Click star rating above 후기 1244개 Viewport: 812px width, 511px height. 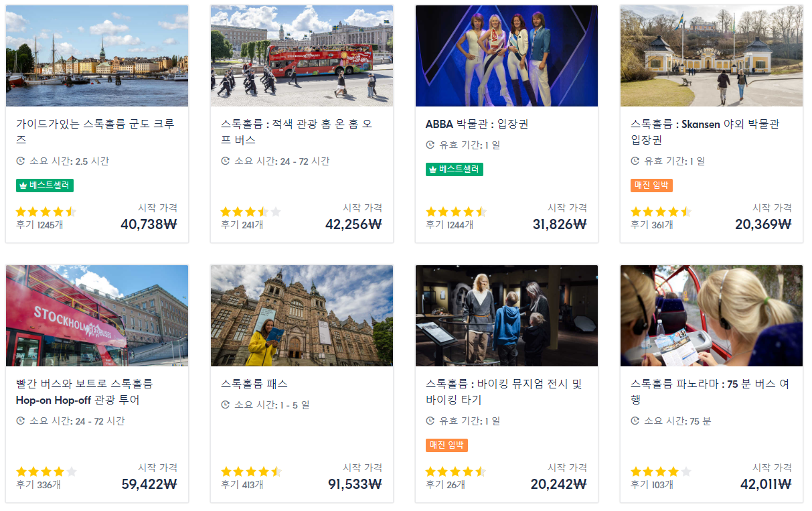(456, 212)
